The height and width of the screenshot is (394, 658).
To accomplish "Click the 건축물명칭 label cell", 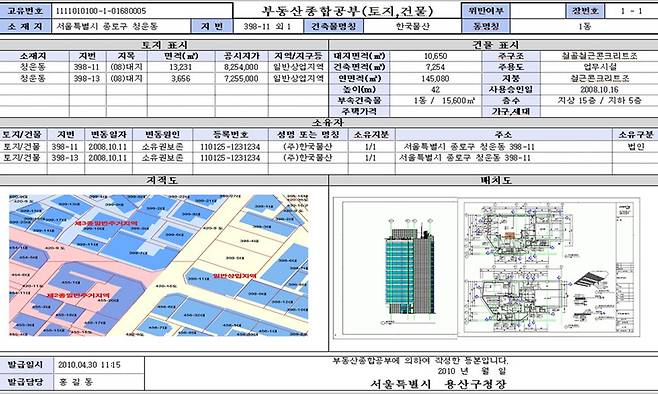I will click(x=334, y=26).
